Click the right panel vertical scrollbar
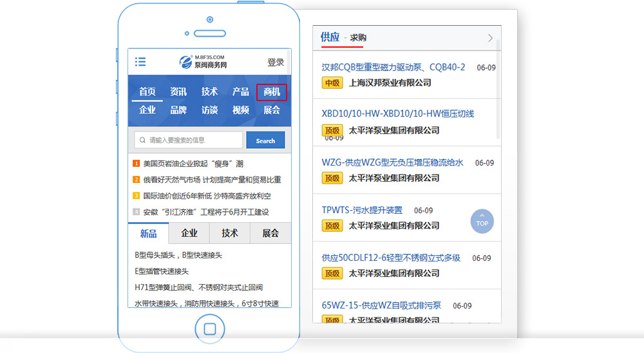This screenshot has height=353, width=644. pyautogui.click(x=498, y=90)
